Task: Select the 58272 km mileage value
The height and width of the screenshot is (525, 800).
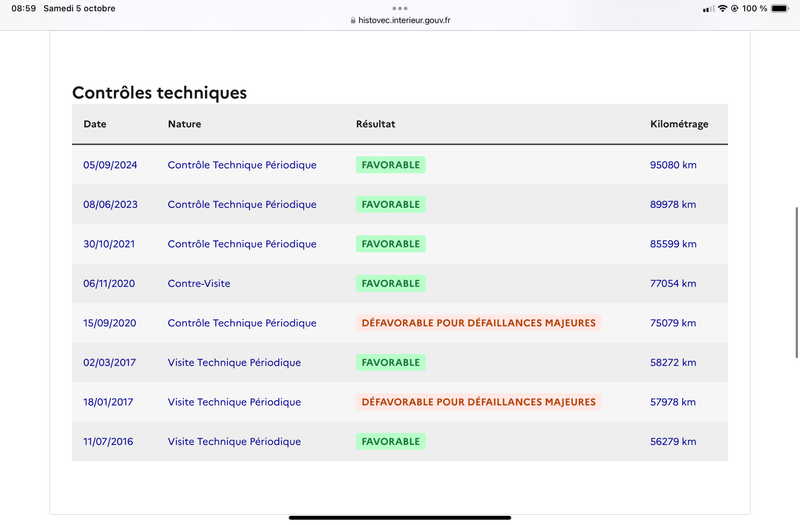Action: (x=673, y=363)
